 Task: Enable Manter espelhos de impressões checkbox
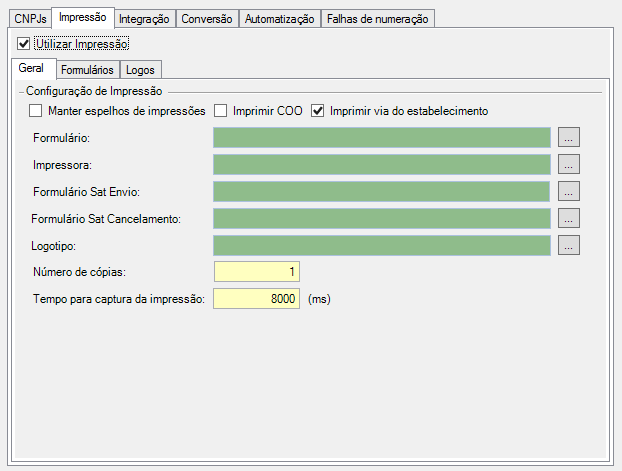tap(37, 110)
